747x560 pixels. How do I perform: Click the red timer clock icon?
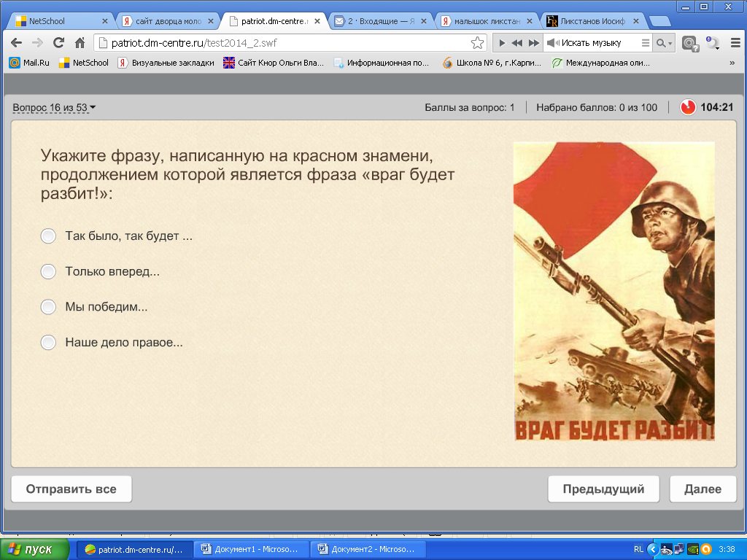click(688, 107)
